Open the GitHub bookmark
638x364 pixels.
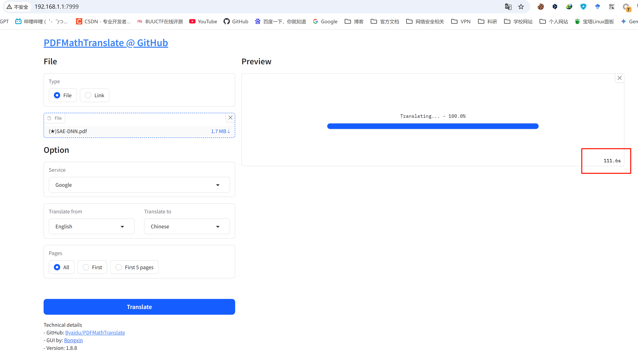point(236,21)
